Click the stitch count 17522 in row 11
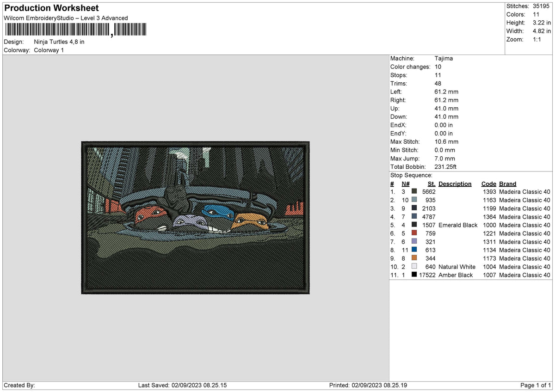The height and width of the screenshot is (392, 555). [427, 275]
